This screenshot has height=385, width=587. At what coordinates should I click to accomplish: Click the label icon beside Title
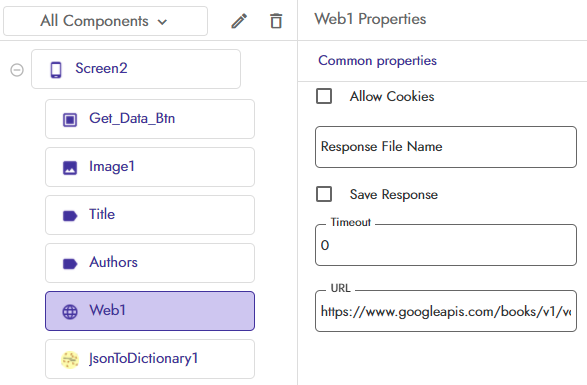[x=70, y=216]
